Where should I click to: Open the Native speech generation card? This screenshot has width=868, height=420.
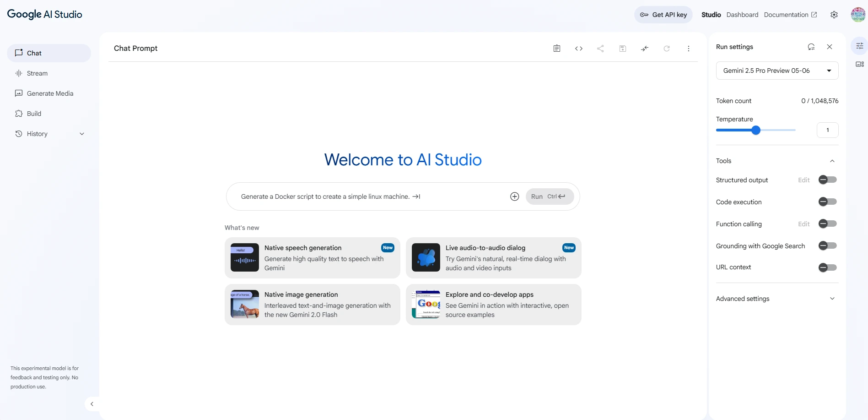[313, 258]
